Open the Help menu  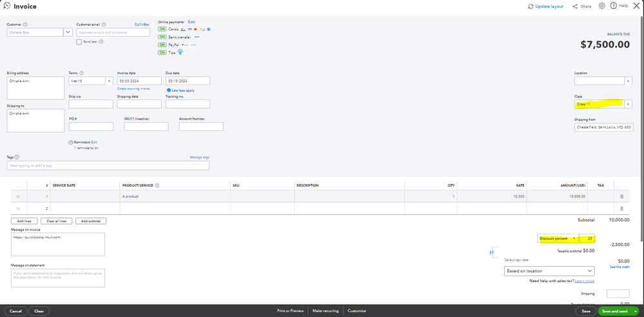pyautogui.click(x=620, y=6)
